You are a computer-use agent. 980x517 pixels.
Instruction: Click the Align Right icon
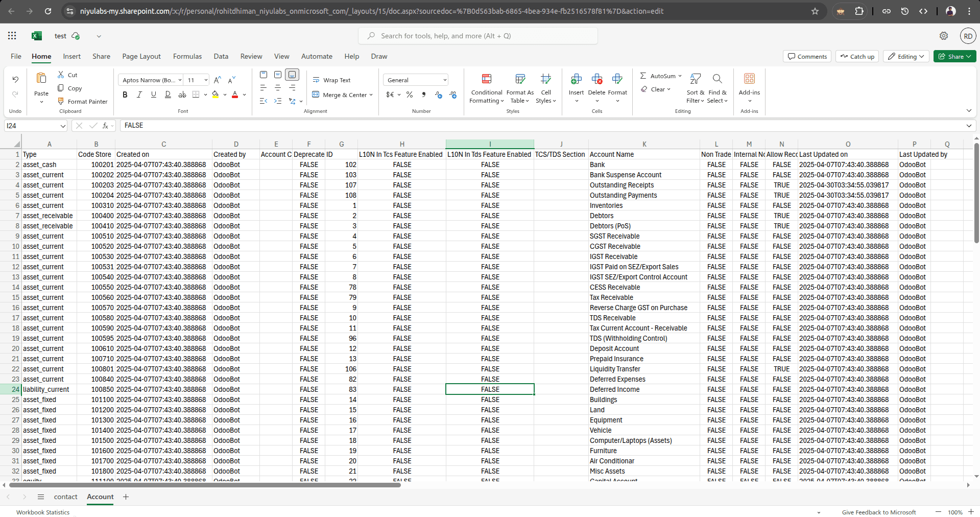292,88
